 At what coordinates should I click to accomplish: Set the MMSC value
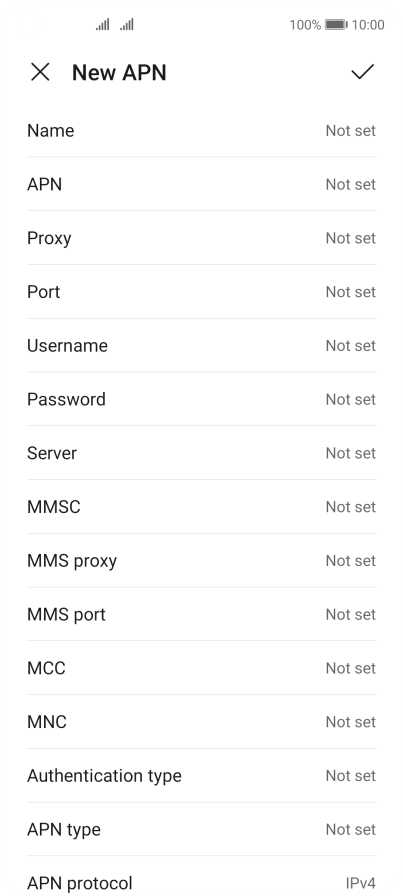pos(201,506)
